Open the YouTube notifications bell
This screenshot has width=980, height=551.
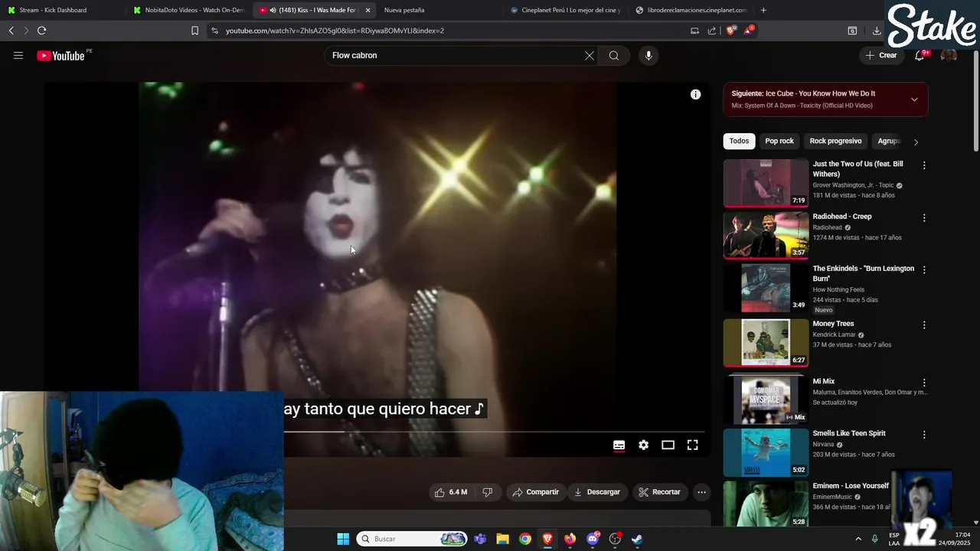(x=920, y=55)
